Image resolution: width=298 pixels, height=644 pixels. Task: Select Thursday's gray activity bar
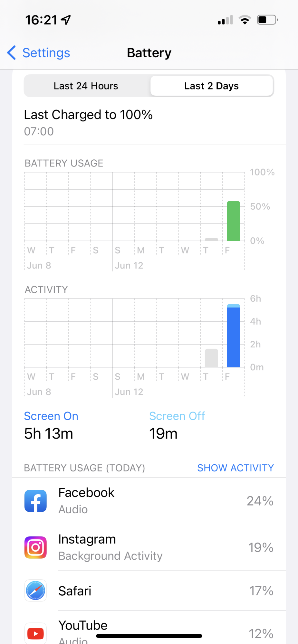(x=212, y=358)
